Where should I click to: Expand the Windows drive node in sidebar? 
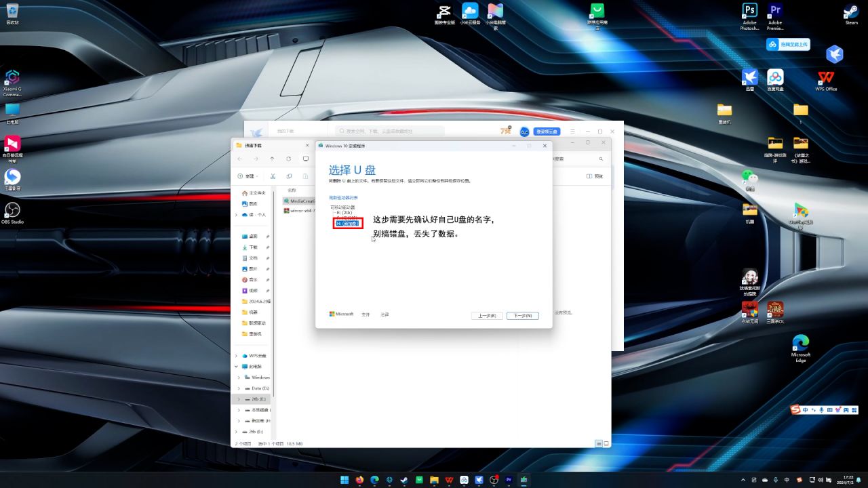point(239,378)
